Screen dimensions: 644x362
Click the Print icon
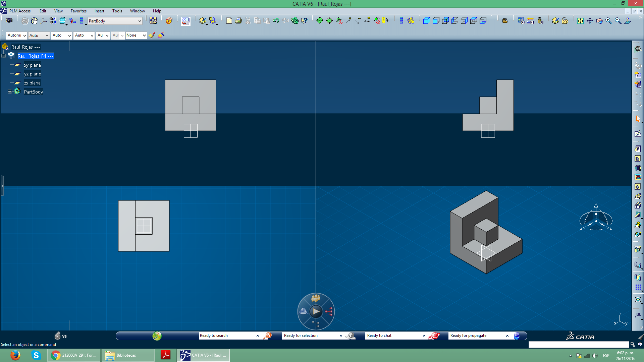click(238, 21)
